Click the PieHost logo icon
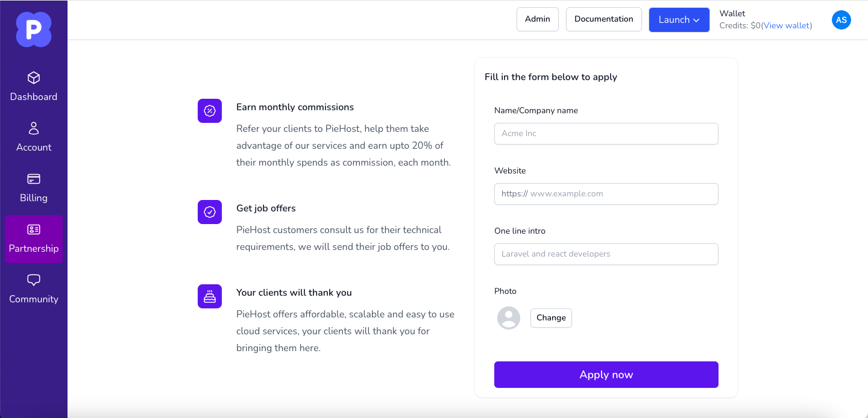Image resolution: width=868 pixels, height=418 pixels. (34, 29)
